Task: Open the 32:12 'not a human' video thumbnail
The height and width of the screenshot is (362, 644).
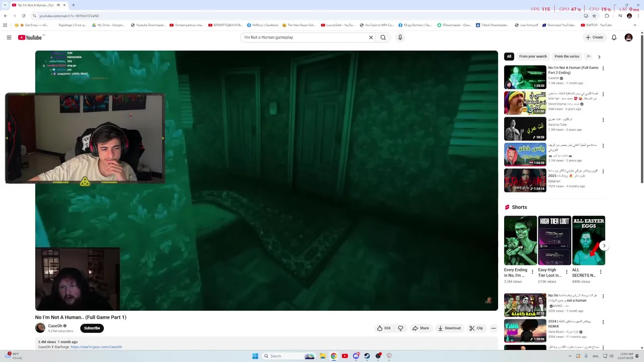Action: tap(525, 305)
